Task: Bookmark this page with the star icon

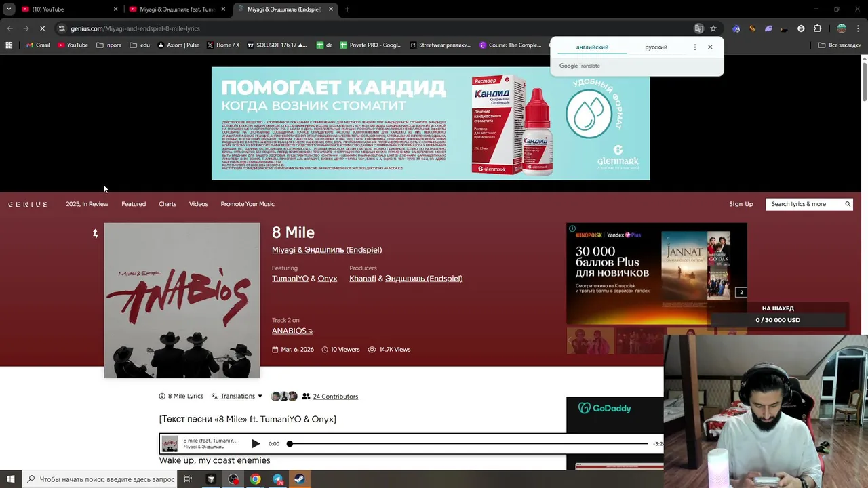Action: [x=713, y=28]
